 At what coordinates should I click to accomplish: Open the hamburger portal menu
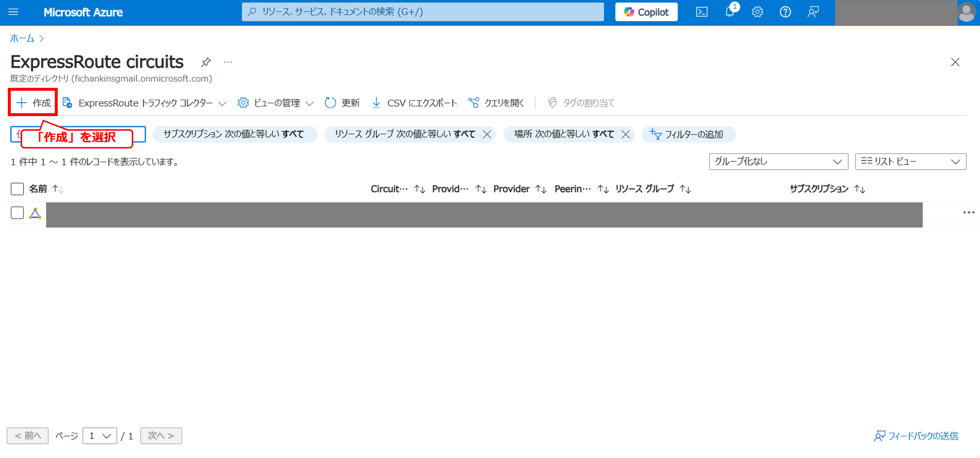(x=13, y=12)
